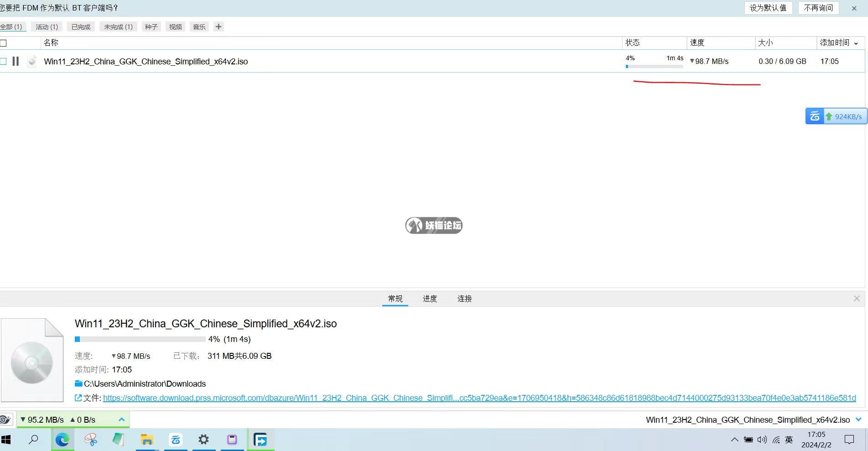
Task: Switch to the 活动 (1) filter tab
Action: click(x=47, y=27)
